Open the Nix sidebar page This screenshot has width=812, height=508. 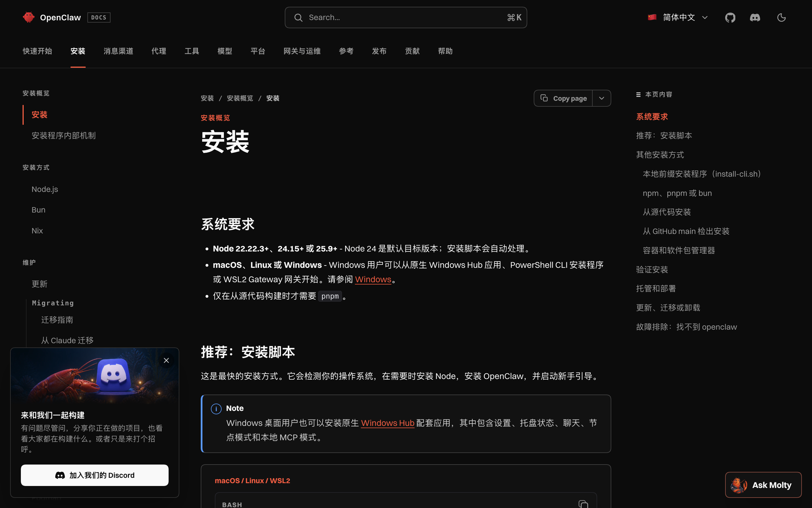pos(37,231)
